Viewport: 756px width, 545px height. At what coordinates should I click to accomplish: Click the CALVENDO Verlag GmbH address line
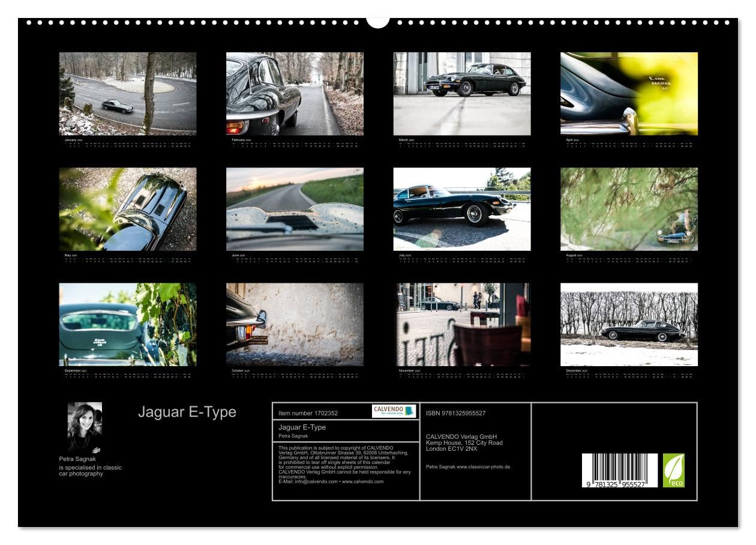pos(461,436)
